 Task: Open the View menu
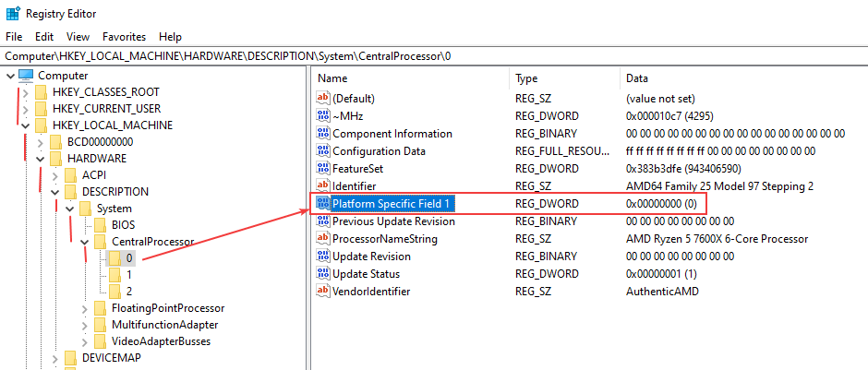click(78, 37)
